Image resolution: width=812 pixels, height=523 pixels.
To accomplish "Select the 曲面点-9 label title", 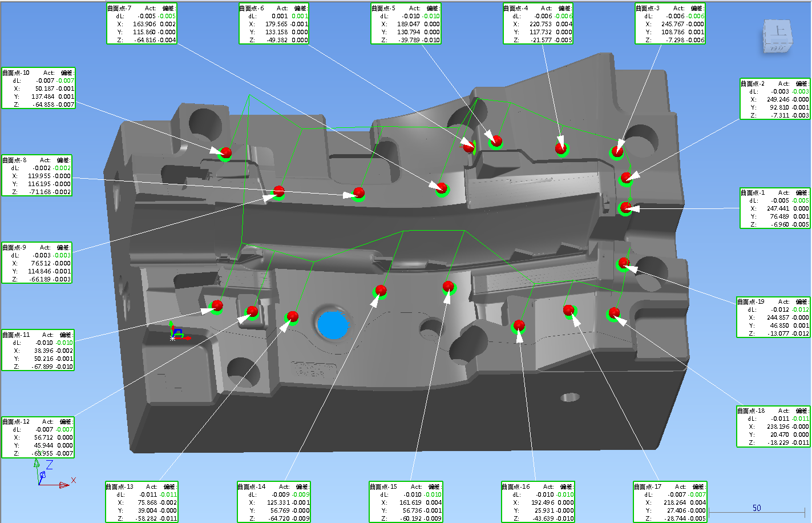I will [14, 247].
